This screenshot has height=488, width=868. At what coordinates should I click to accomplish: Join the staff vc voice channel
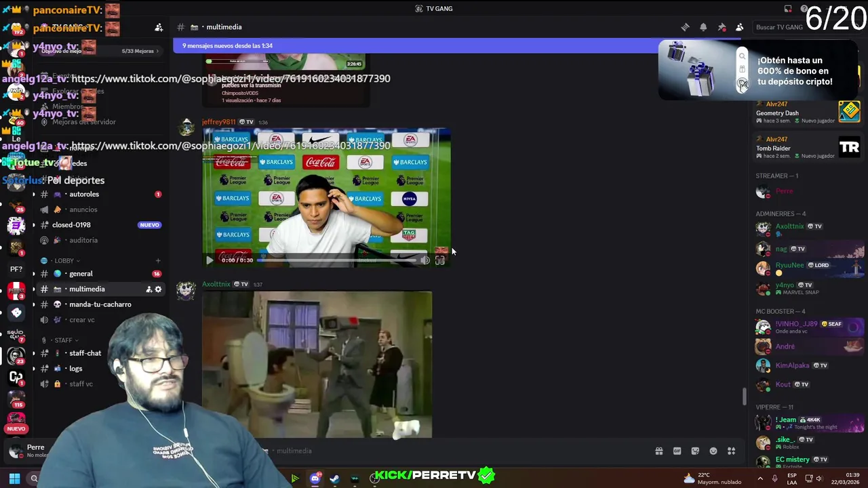pyautogui.click(x=81, y=384)
